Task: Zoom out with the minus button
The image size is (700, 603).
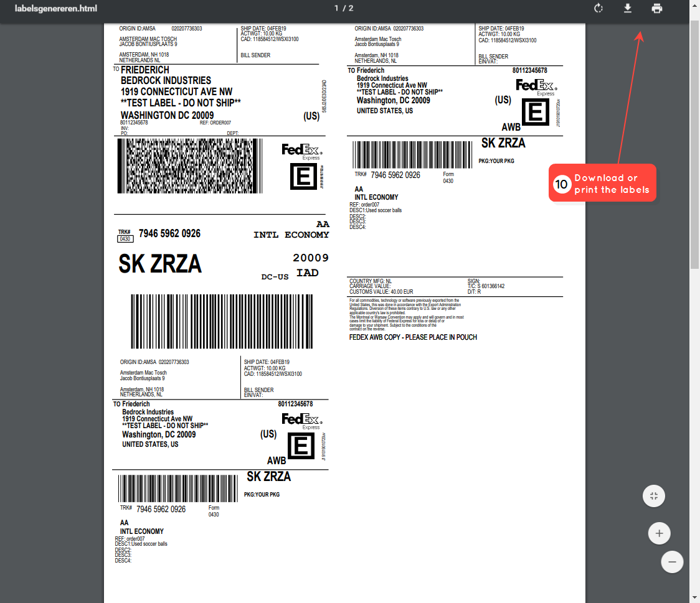Action: point(673,562)
